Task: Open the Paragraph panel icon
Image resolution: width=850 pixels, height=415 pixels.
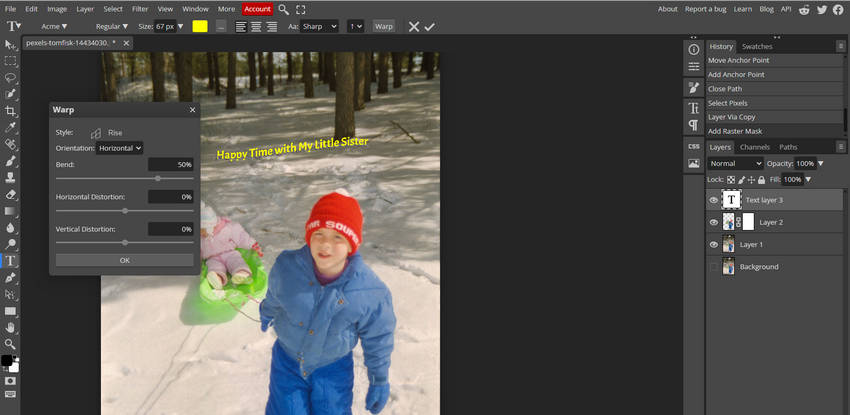Action: tap(693, 125)
